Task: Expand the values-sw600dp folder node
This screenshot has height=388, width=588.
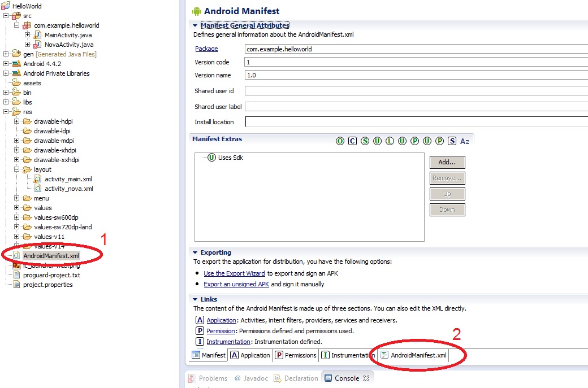Action: pos(16,217)
